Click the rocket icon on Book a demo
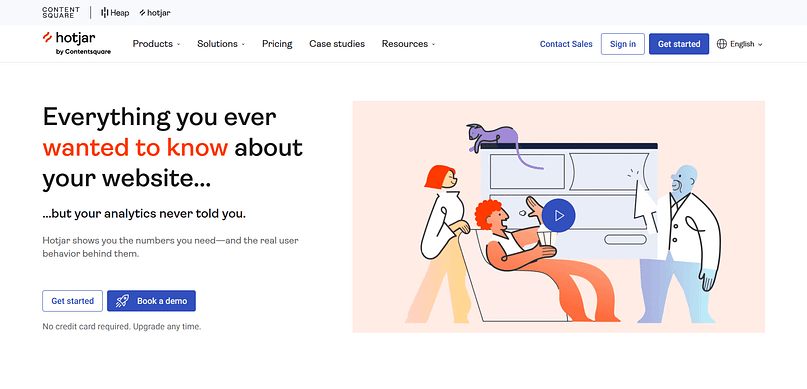 click(x=122, y=301)
